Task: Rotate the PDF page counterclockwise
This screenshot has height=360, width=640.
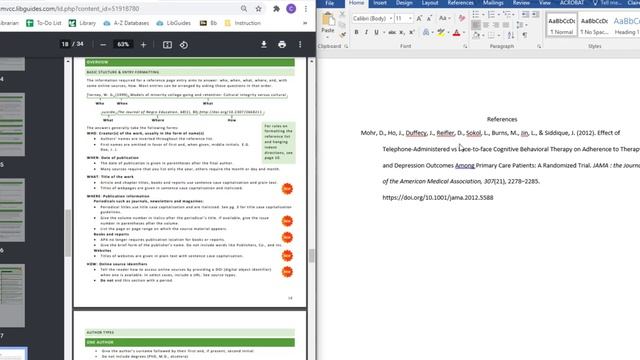Action: (184, 45)
